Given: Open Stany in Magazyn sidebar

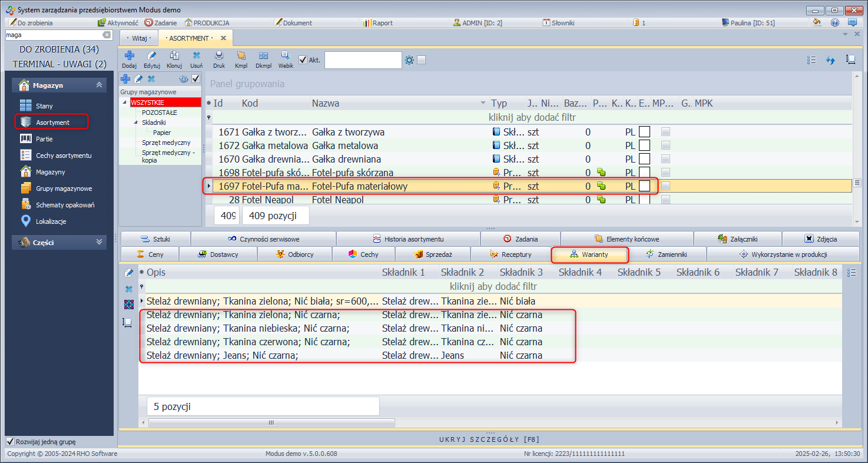Looking at the screenshot, I should click(x=44, y=106).
